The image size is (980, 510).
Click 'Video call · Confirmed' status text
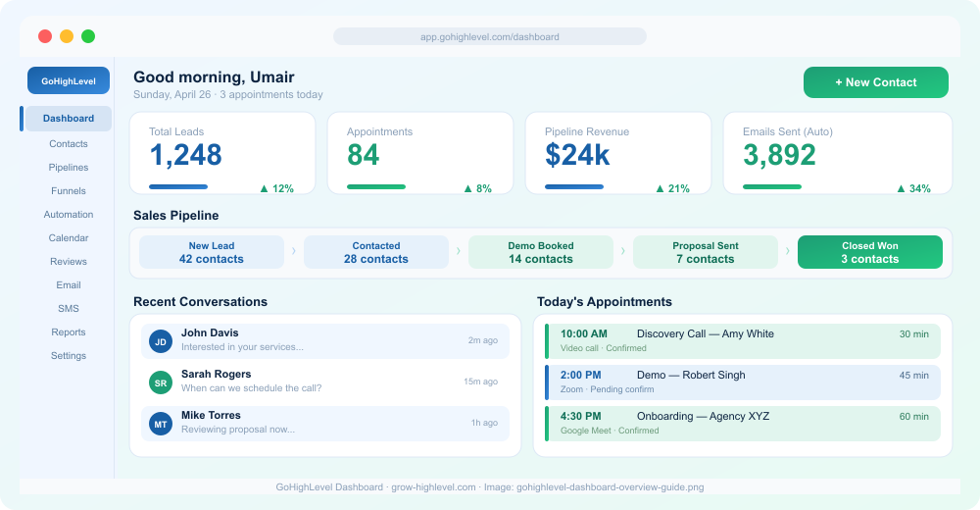click(603, 348)
